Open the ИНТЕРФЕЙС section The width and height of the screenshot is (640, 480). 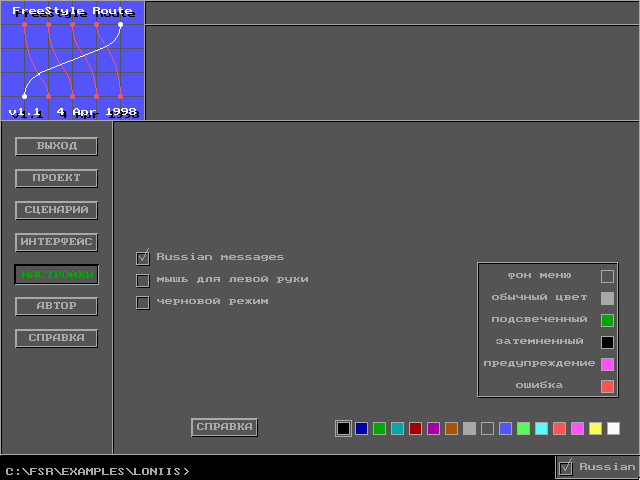[56, 242]
